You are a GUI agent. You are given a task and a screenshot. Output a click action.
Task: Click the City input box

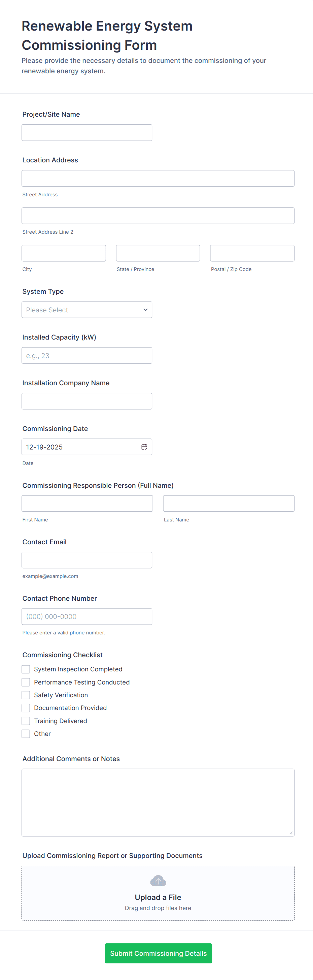(64, 253)
